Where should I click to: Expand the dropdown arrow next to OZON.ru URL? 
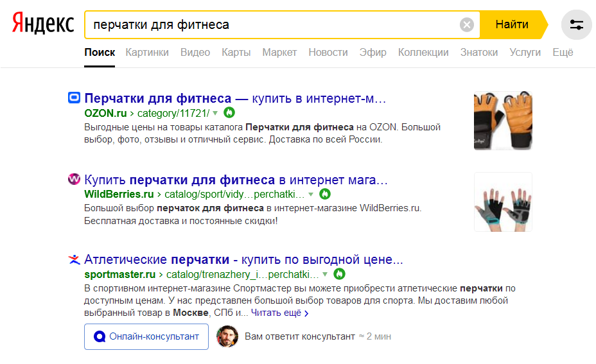click(x=215, y=113)
